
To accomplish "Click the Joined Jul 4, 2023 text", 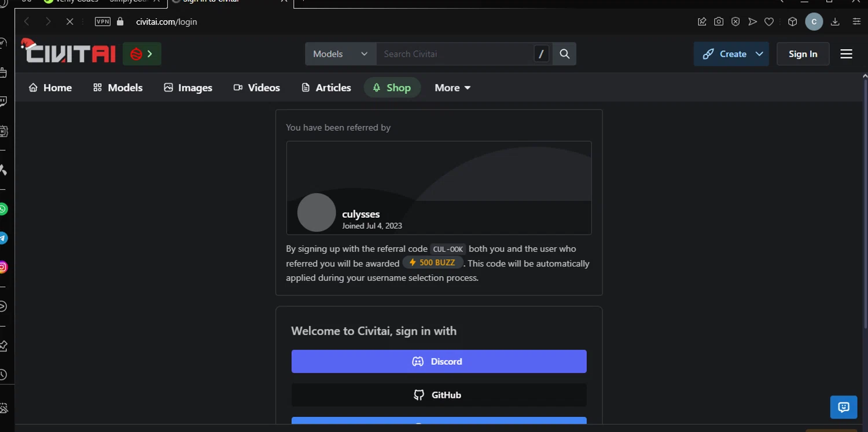I will [x=372, y=226].
